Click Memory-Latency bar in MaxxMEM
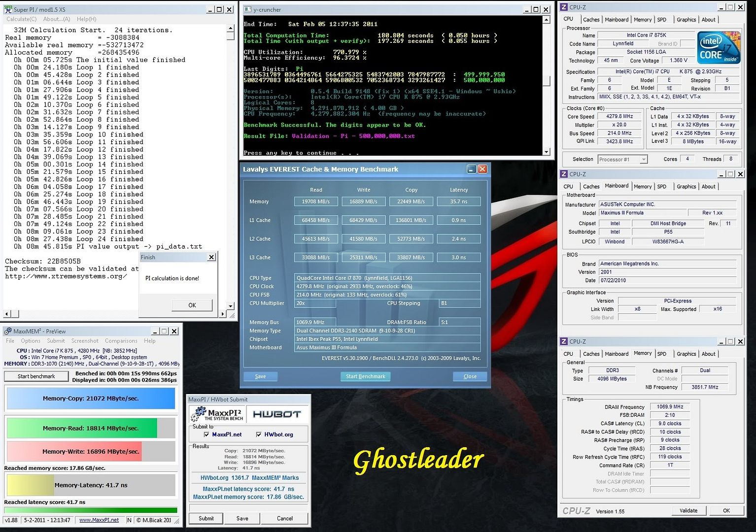 [x=91, y=485]
